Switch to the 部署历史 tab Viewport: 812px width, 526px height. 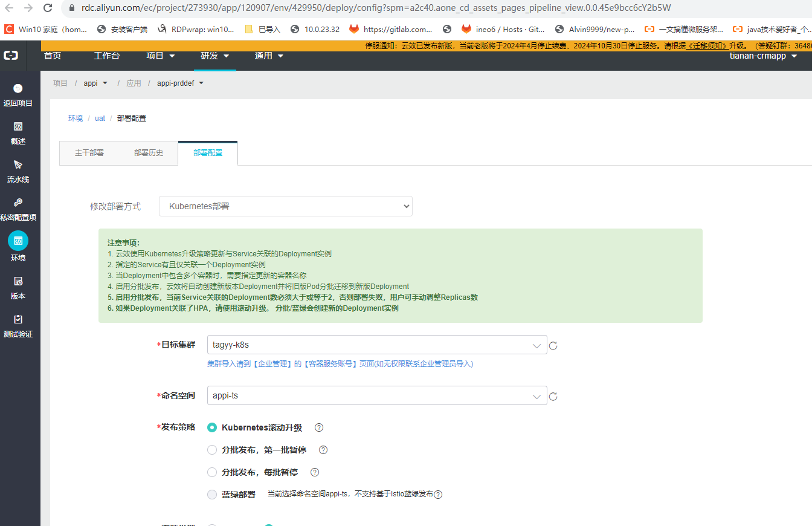(149, 153)
